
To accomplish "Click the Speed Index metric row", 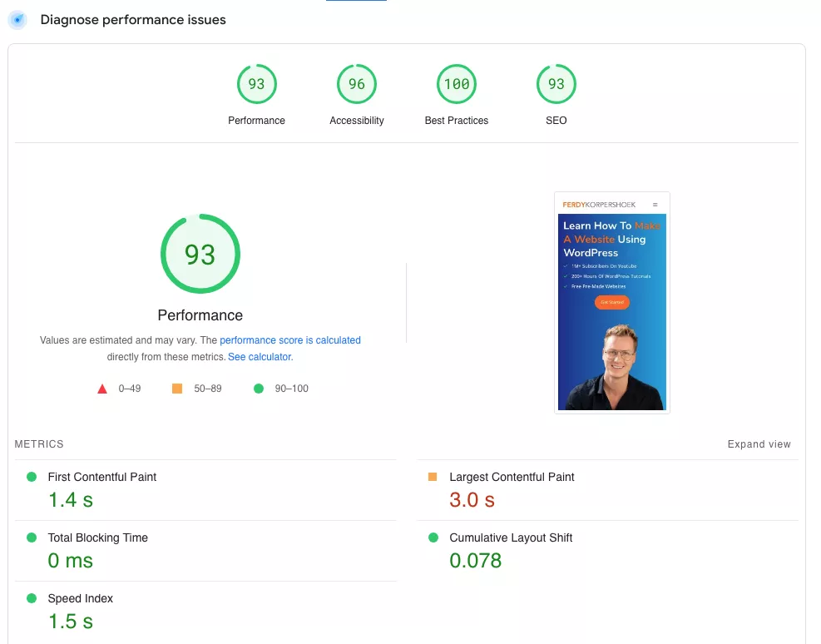I will coord(81,610).
